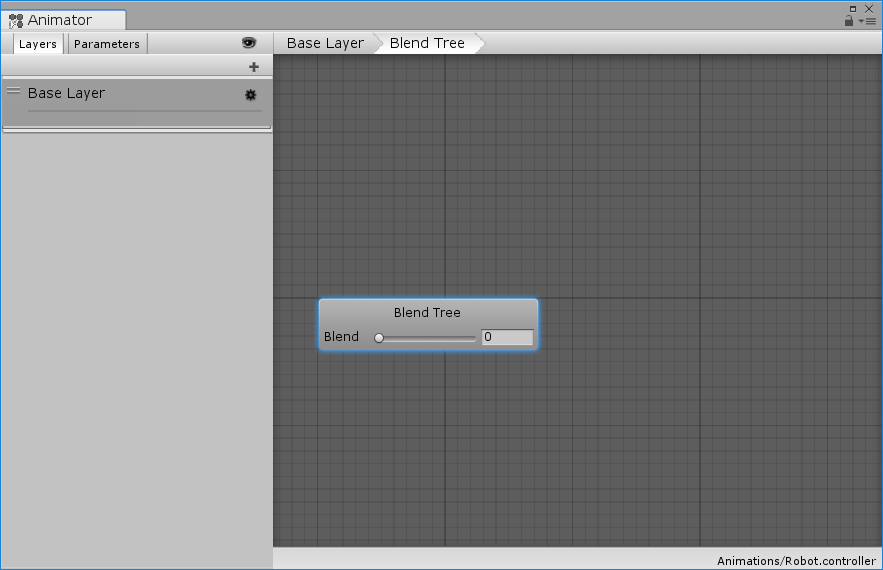
Task: Click the Blend slider handle
Action: [x=379, y=338]
